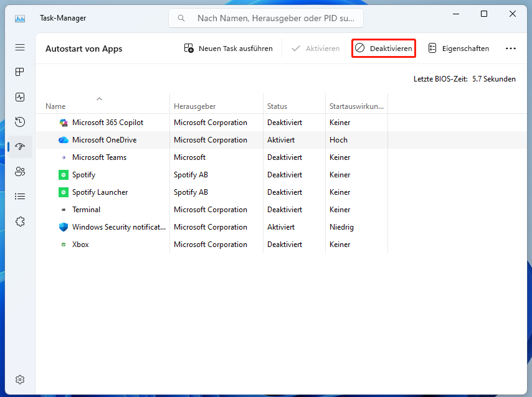Screen dimensions: 532x397
Task: Open the Users section in the sidebar
Action: click(x=19, y=171)
